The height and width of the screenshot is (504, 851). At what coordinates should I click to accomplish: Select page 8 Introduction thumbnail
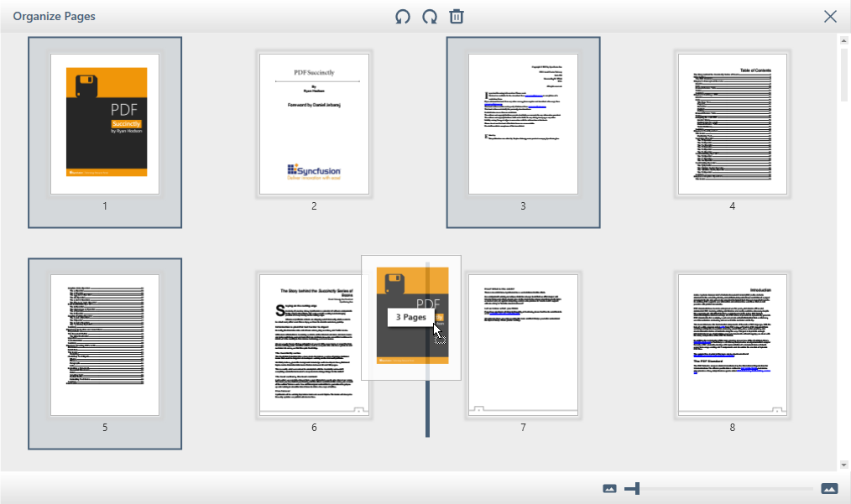732,345
